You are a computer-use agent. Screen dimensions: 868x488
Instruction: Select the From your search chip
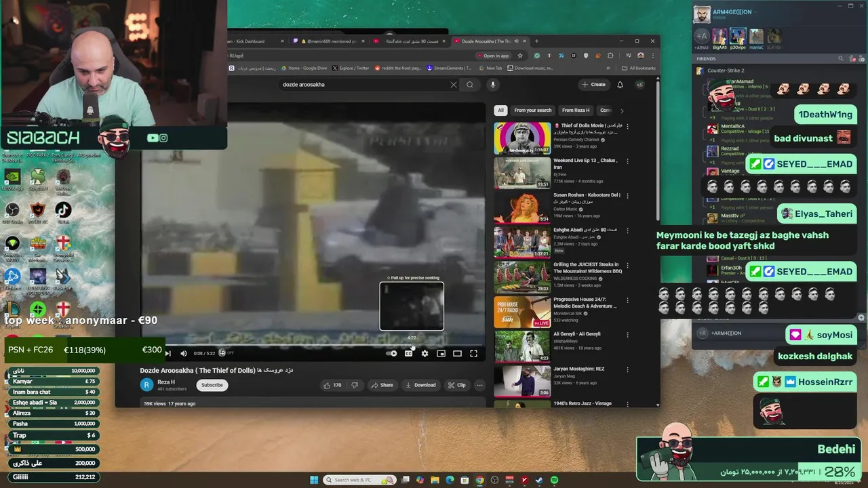(533, 110)
